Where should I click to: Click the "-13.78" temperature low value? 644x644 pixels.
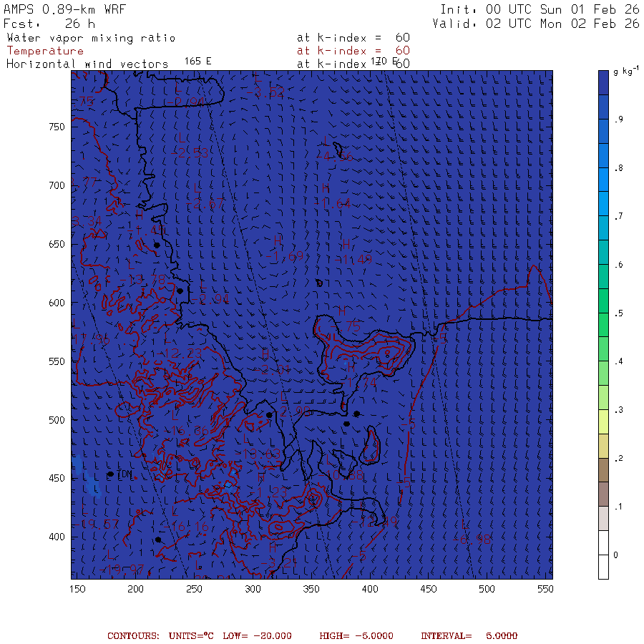142,280
